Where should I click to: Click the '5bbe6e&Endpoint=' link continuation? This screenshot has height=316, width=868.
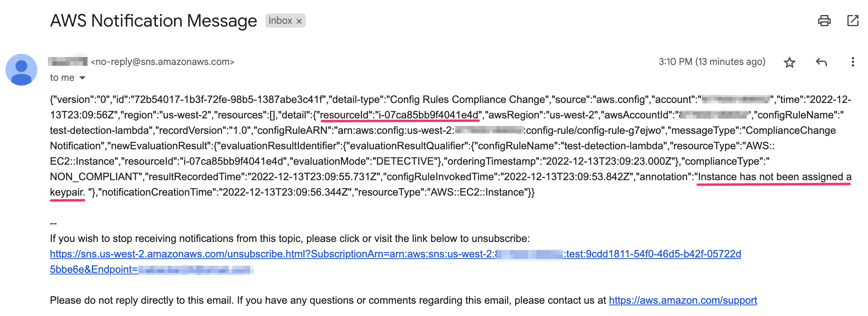click(x=94, y=269)
